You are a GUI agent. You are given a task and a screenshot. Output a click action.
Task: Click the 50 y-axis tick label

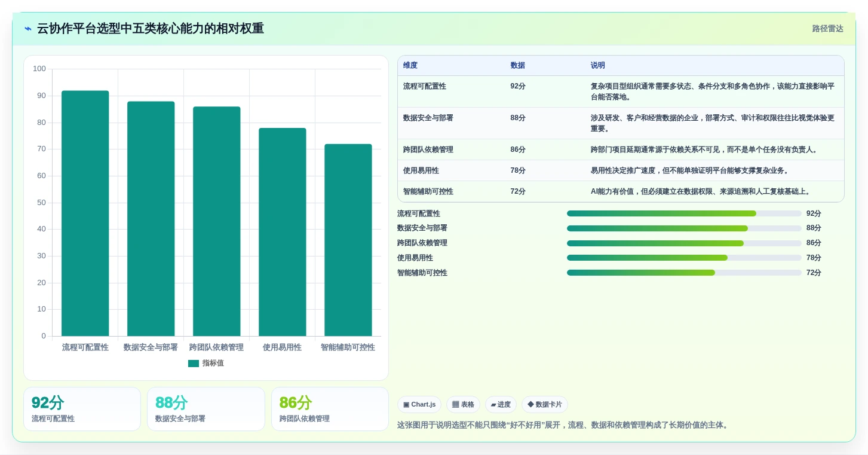[41, 203]
